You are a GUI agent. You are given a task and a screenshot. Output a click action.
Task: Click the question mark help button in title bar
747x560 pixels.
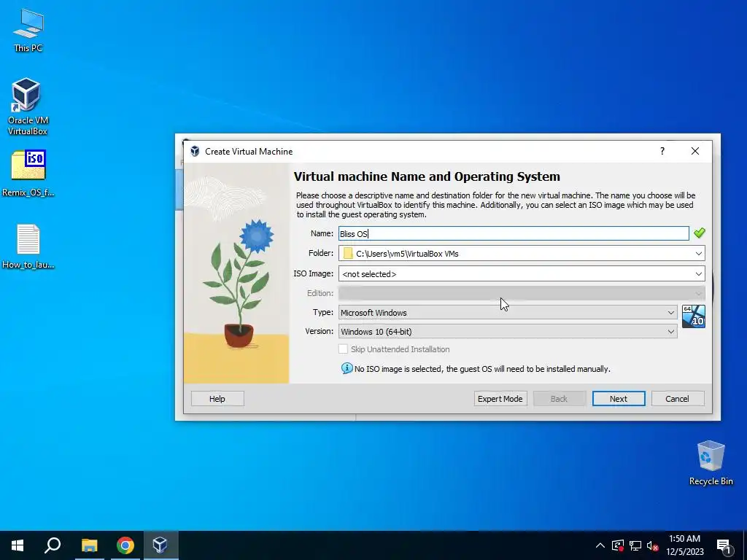(662, 151)
